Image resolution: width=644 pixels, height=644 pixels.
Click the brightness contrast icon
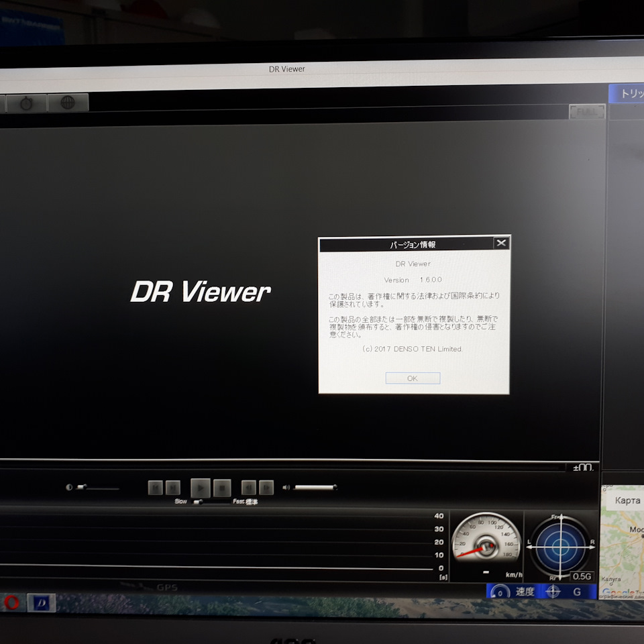[x=69, y=487]
